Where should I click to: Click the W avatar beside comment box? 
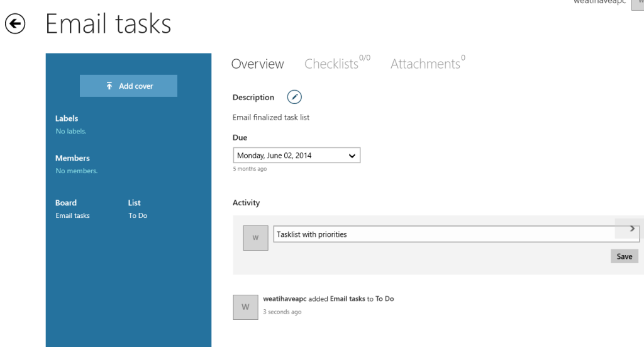pyautogui.click(x=255, y=237)
